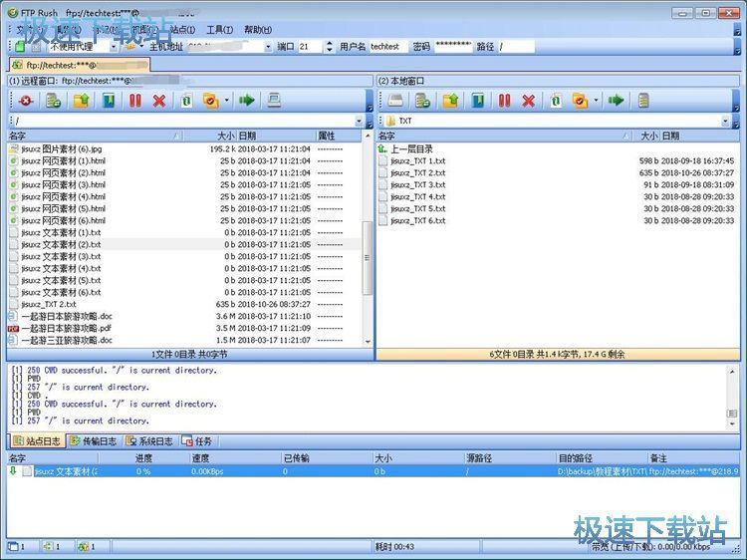Click the grey icon beside quick connect
This screenshot has height=560, width=747.
coord(37,47)
